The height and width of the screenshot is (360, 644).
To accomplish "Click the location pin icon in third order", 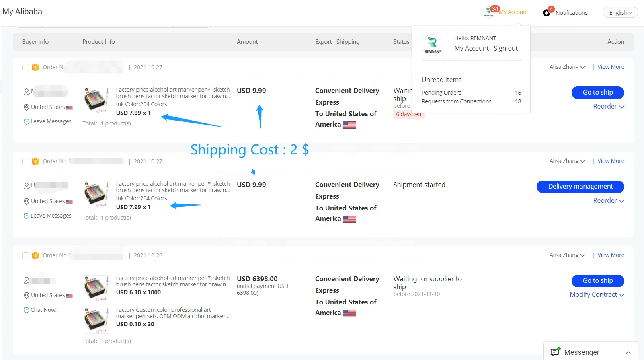I will 27,296.
